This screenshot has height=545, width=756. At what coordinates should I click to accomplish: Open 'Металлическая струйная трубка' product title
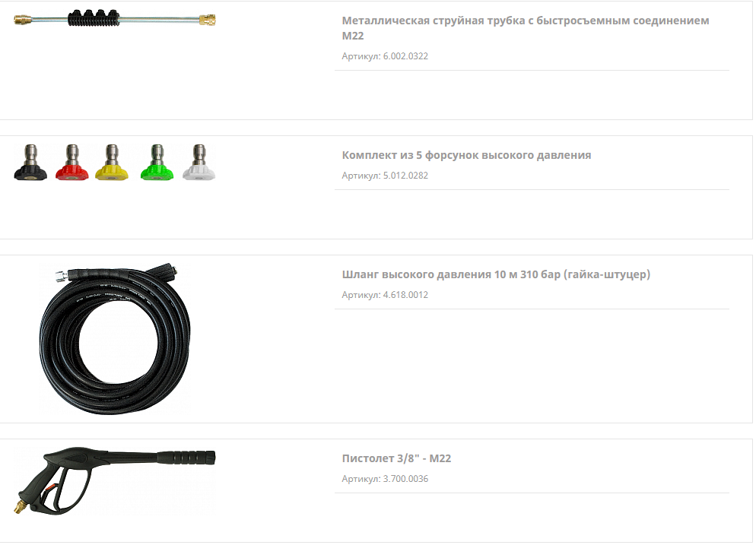pos(526,28)
